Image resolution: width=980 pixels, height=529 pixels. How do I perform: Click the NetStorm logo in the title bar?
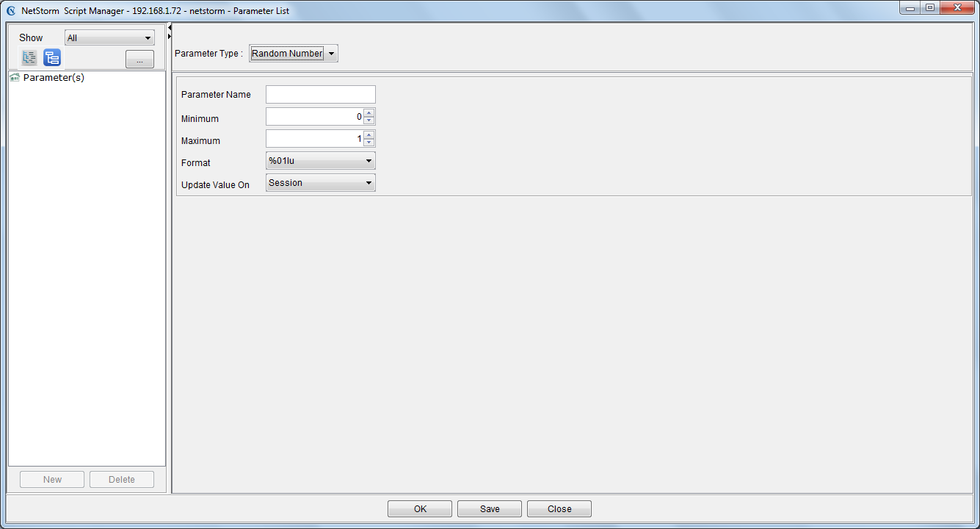[x=11, y=11]
